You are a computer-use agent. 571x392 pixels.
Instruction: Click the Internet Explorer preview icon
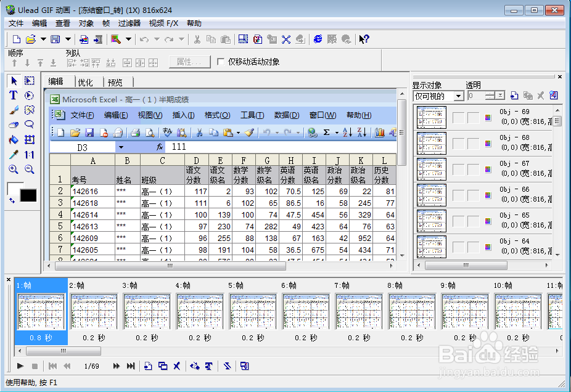tap(318, 39)
